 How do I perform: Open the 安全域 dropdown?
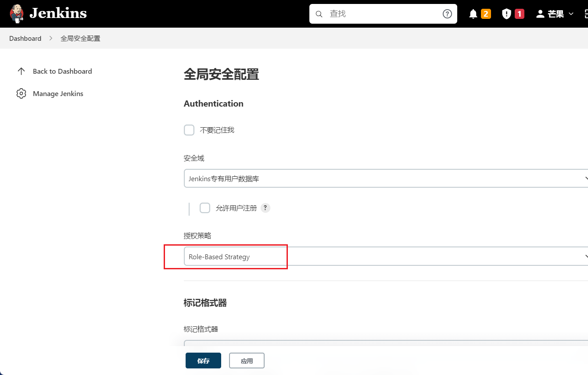coord(386,179)
